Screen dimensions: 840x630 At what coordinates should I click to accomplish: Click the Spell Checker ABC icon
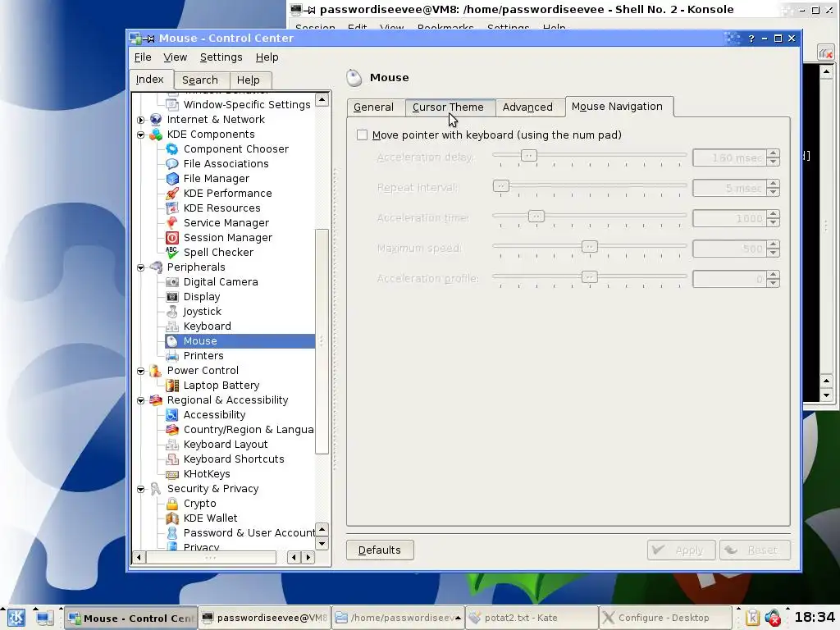point(172,253)
